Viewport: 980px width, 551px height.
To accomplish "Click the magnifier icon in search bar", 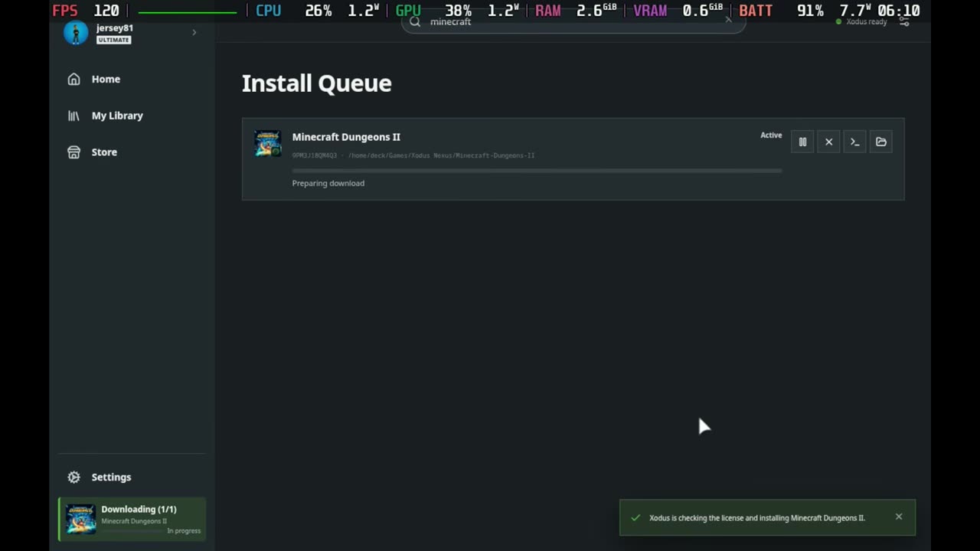I will click(x=415, y=21).
